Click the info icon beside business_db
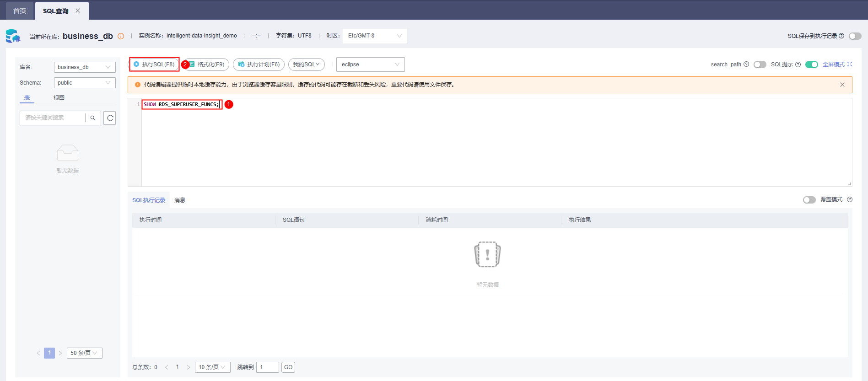Screen dimensions: 868x381 (x=121, y=36)
